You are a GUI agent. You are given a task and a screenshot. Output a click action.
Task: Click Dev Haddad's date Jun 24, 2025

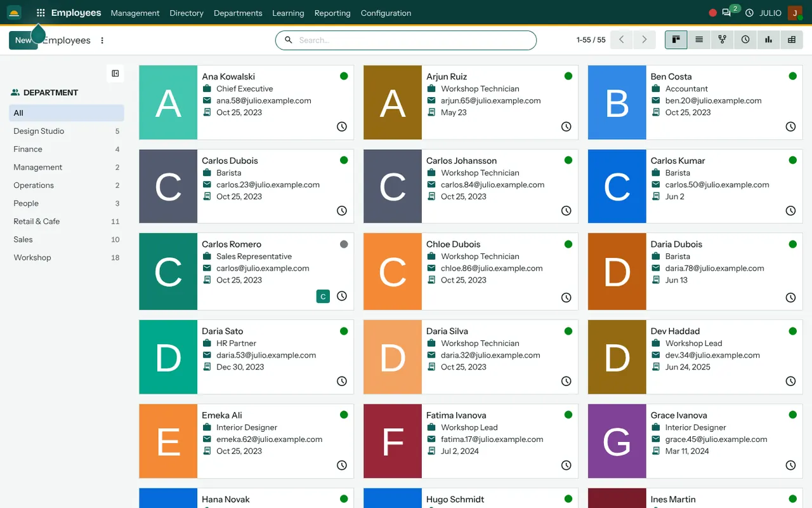click(688, 367)
